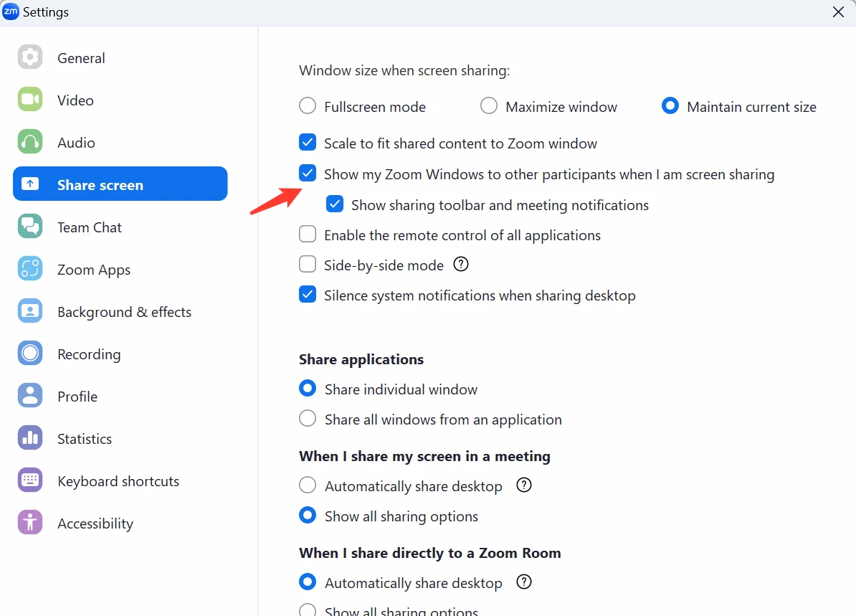This screenshot has height=616, width=856.
Task: Select Zoom Room Automatically share desktop radio
Action: click(308, 582)
